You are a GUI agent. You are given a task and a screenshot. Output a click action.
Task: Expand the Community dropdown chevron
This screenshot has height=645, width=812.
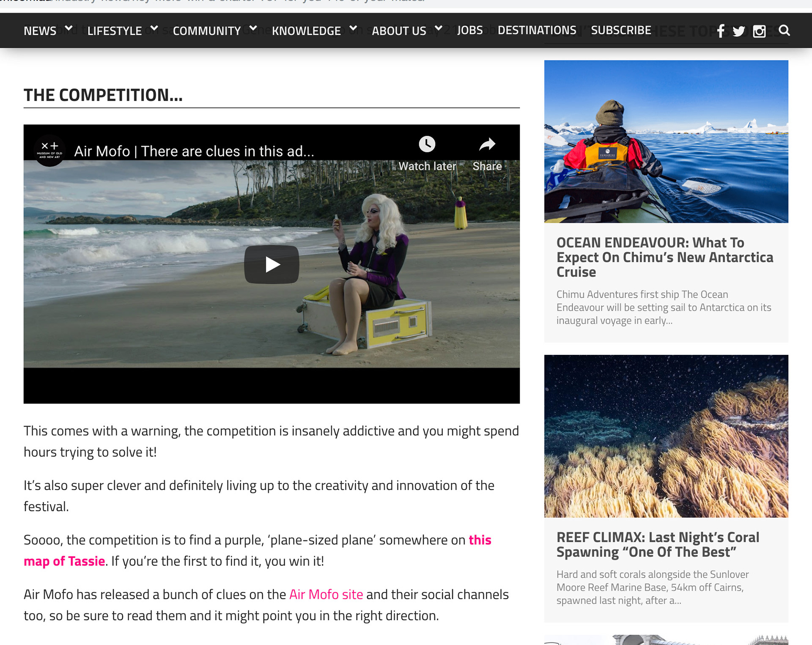pos(253,28)
